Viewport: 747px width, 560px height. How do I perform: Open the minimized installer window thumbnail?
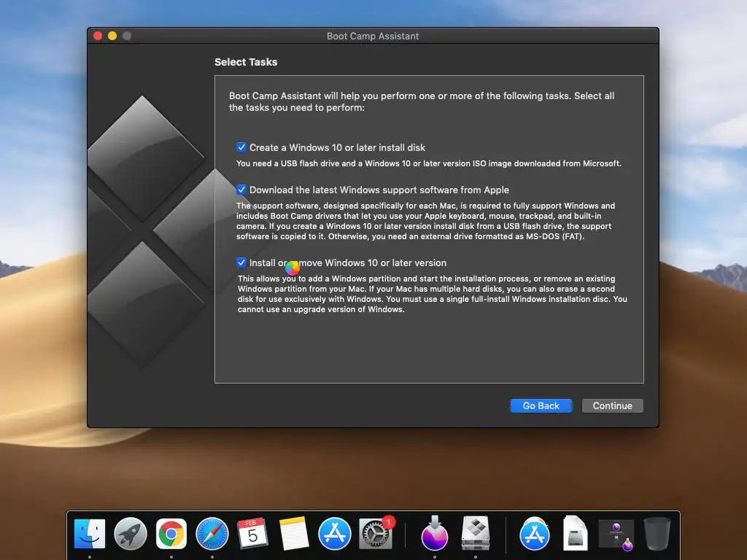pyautogui.click(x=616, y=535)
